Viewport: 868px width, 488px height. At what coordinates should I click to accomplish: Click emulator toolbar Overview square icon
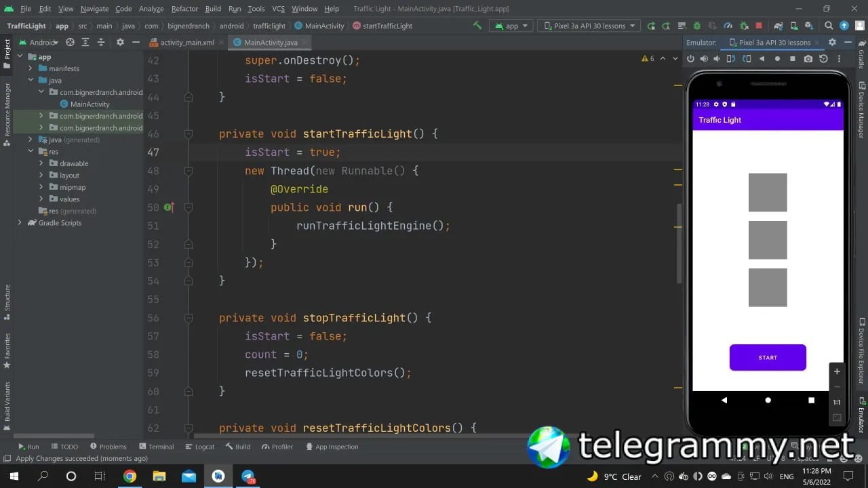pyautogui.click(x=793, y=59)
